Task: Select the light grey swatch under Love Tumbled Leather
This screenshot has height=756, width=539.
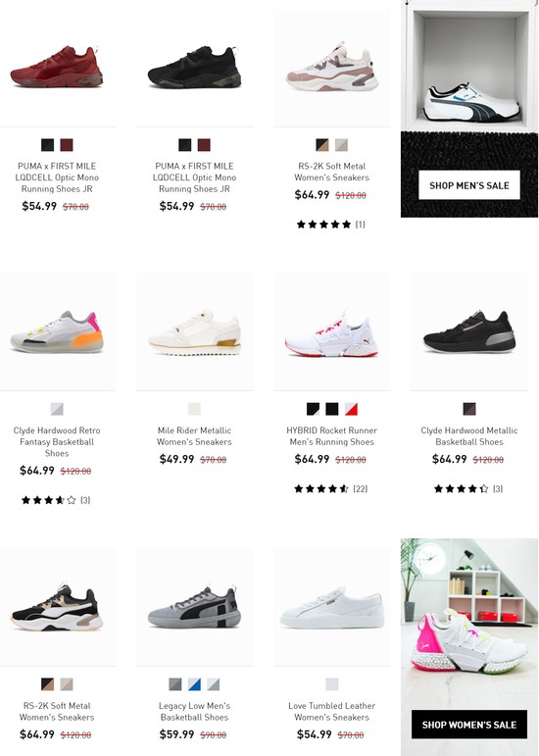Action: (x=332, y=683)
